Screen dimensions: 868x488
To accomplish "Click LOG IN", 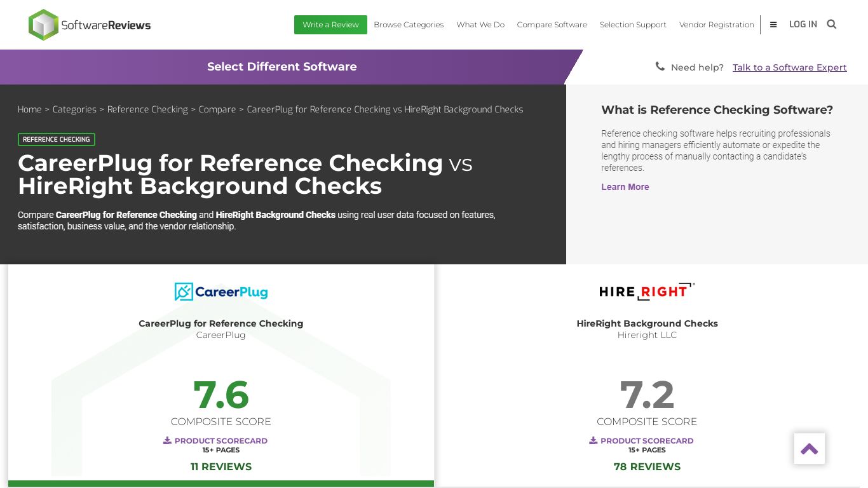I will click(x=803, y=24).
